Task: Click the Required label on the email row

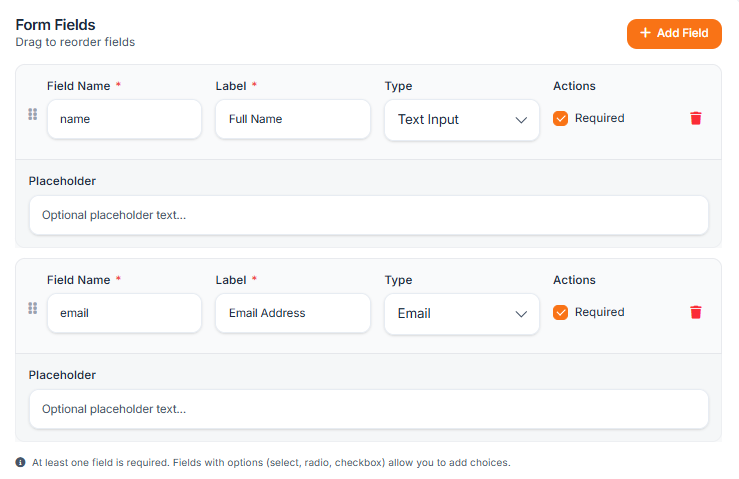Action: [x=599, y=312]
